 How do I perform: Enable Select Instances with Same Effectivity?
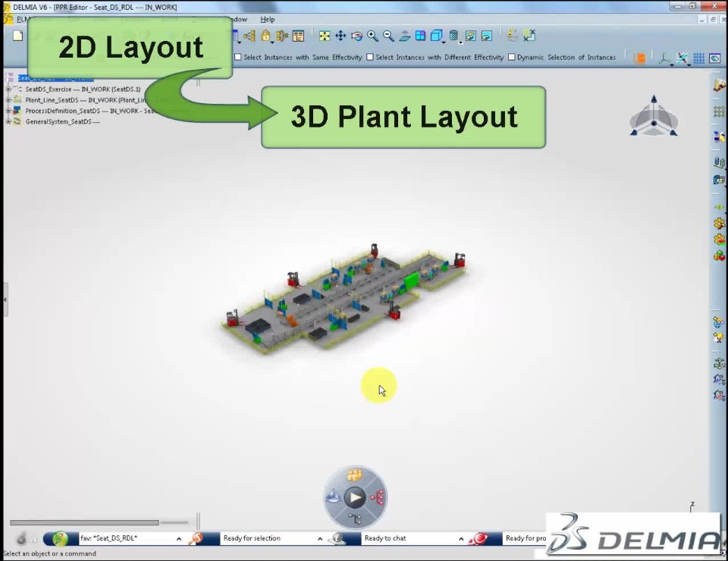pyautogui.click(x=238, y=57)
